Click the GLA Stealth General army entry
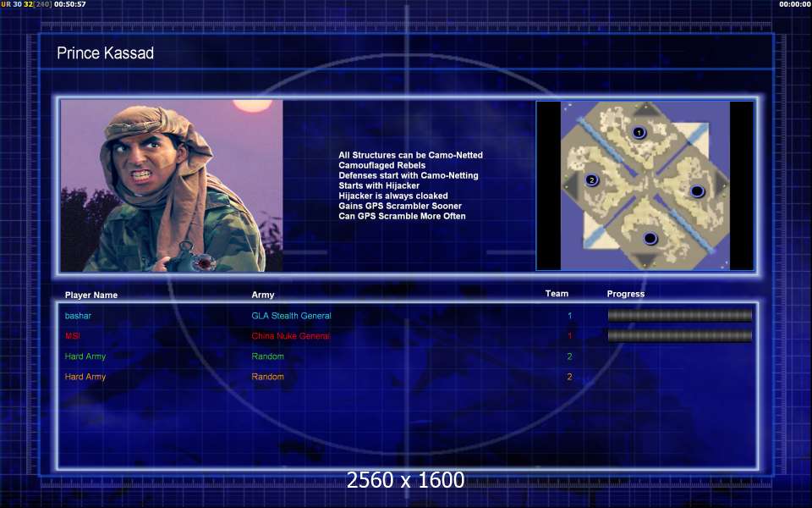812x508 pixels. pyautogui.click(x=291, y=316)
